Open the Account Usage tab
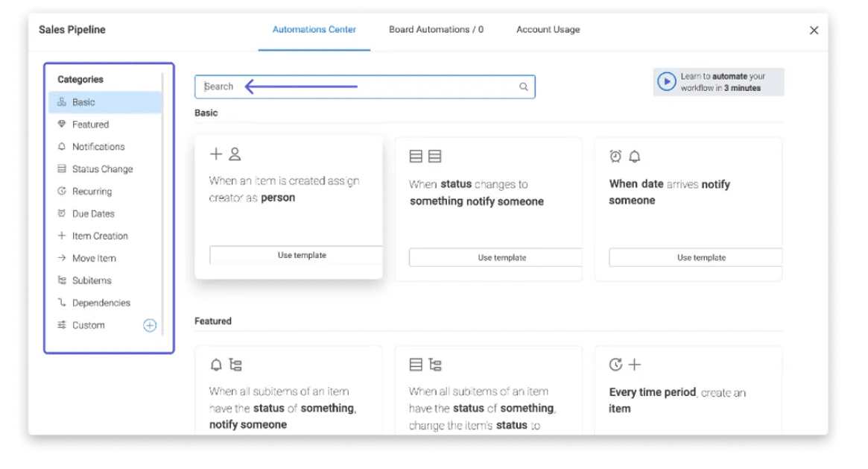868x469 pixels. point(548,29)
